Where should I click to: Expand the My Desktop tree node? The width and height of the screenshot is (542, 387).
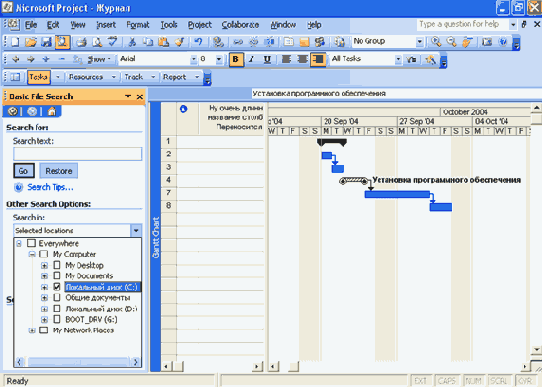click(x=44, y=265)
